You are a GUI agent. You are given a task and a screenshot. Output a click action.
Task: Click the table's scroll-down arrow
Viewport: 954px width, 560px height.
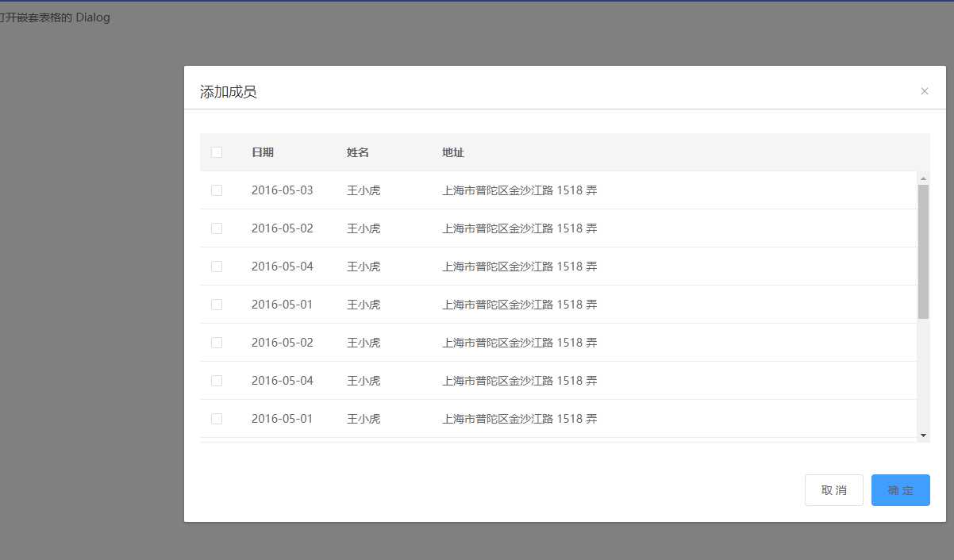pyautogui.click(x=923, y=435)
